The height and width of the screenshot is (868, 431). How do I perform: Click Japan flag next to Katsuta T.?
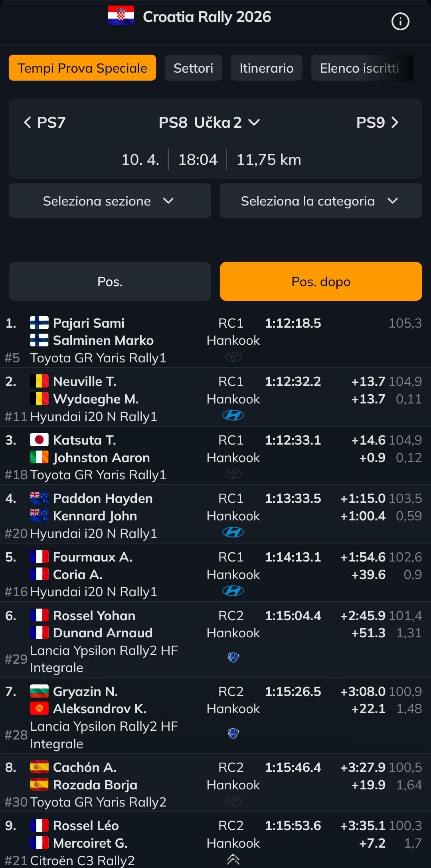pos(39,440)
